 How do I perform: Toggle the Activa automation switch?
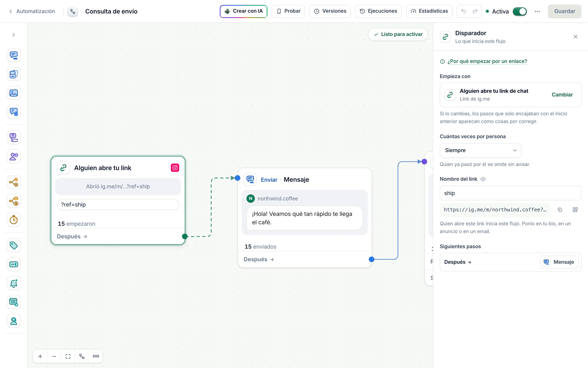point(520,11)
